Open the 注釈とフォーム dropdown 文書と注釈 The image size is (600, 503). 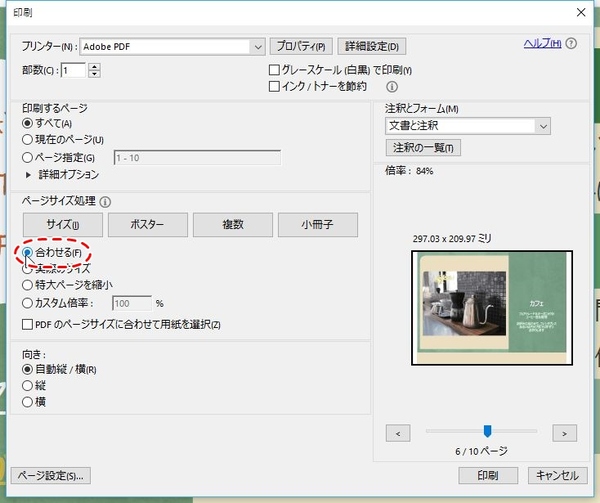coord(468,126)
